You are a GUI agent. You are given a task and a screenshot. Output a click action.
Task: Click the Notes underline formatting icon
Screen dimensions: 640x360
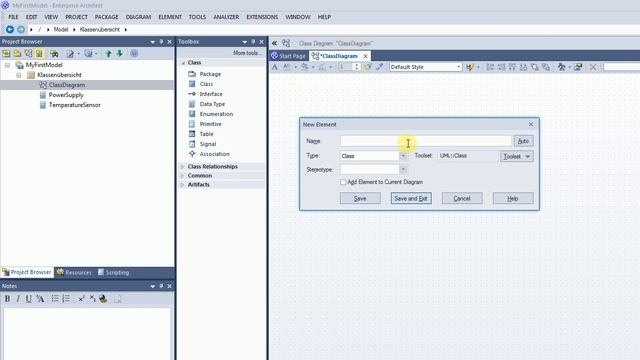point(28,299)
